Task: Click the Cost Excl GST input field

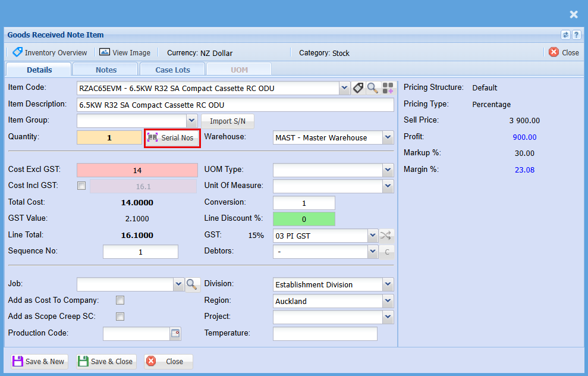Action: [x=137, y=170]
